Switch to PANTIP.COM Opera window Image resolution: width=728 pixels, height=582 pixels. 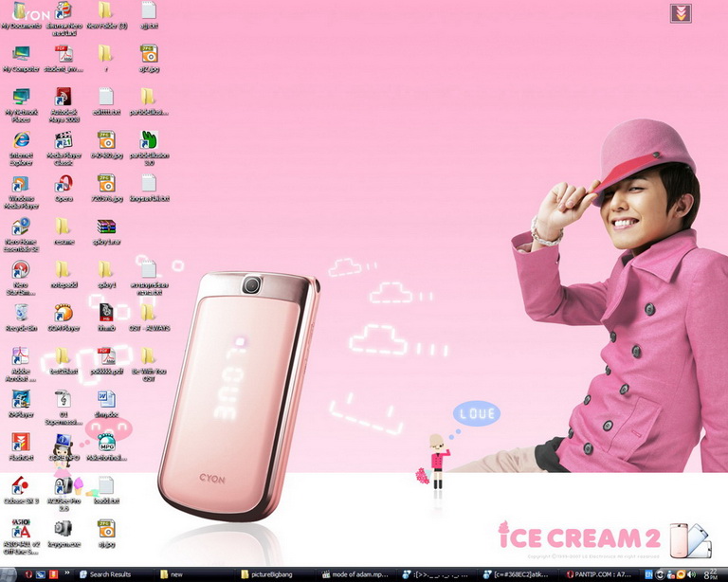pos(598,574)
